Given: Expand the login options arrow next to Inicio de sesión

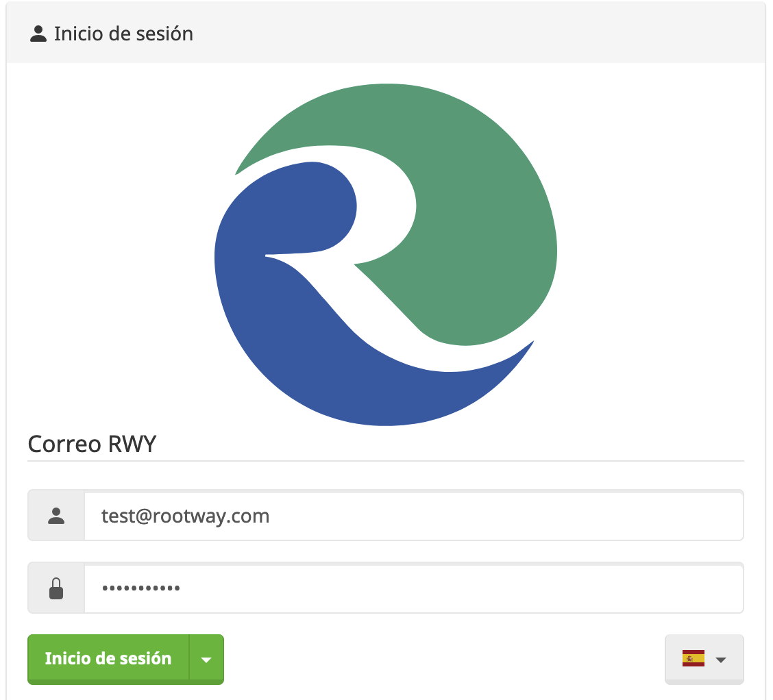Looking at the screenshot, I should 206,659.
